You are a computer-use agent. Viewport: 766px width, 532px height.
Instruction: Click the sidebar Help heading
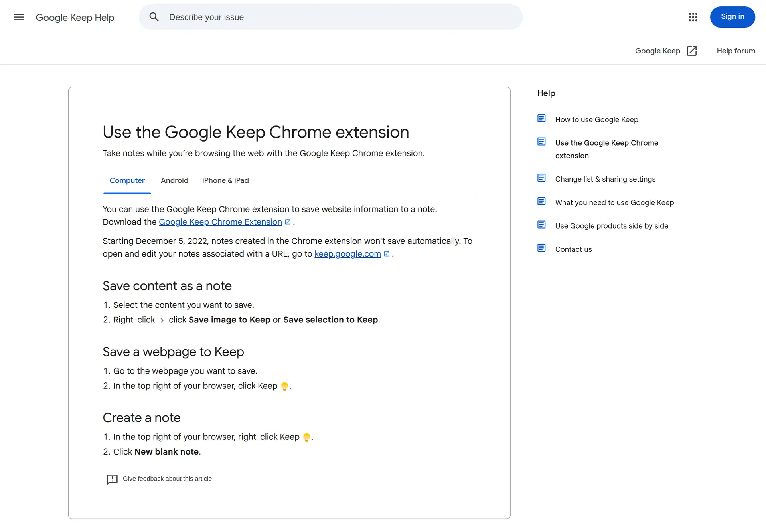pos(546,93)
